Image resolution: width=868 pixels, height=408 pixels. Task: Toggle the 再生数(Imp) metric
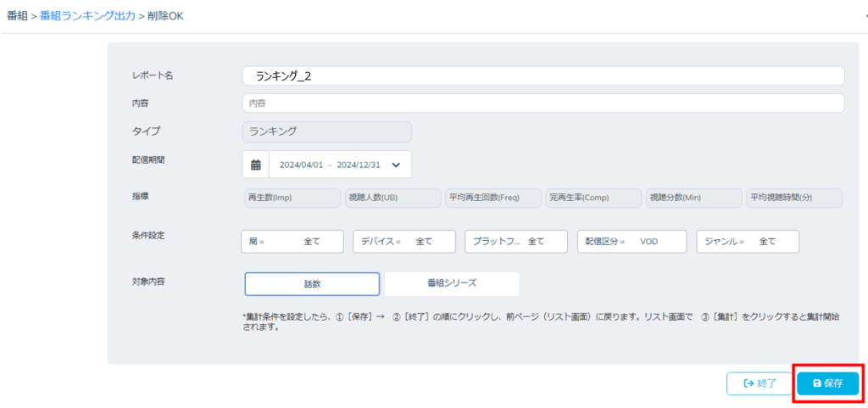point(292,198)
